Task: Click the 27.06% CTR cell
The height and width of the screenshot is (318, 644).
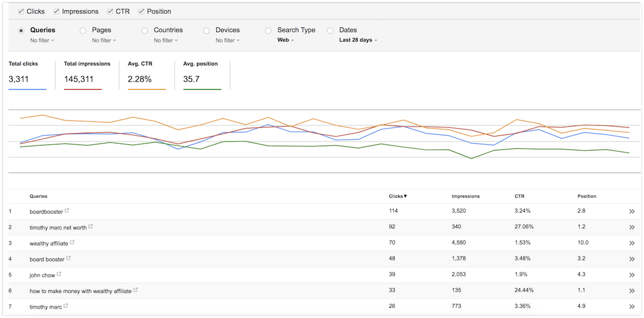Action: (524, 227)
